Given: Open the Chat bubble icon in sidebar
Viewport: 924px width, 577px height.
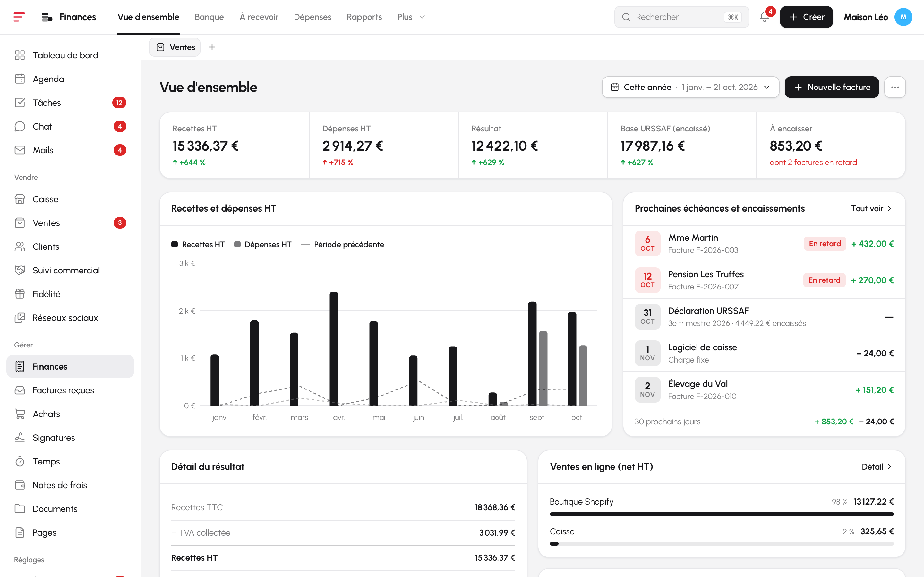Looking at the screenshot, I should point(20,126).
